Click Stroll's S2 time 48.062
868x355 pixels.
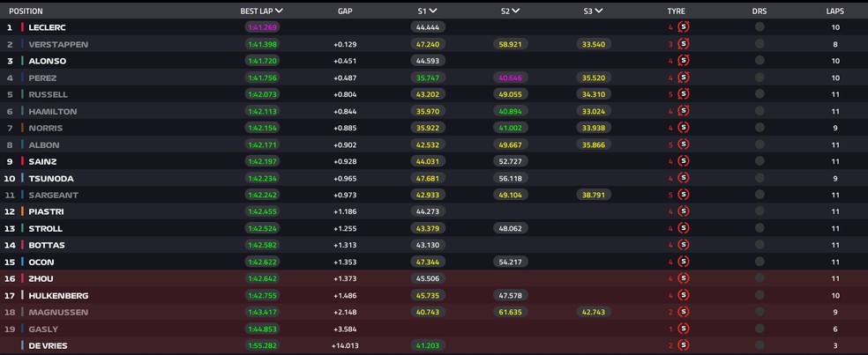coord(511,228)
